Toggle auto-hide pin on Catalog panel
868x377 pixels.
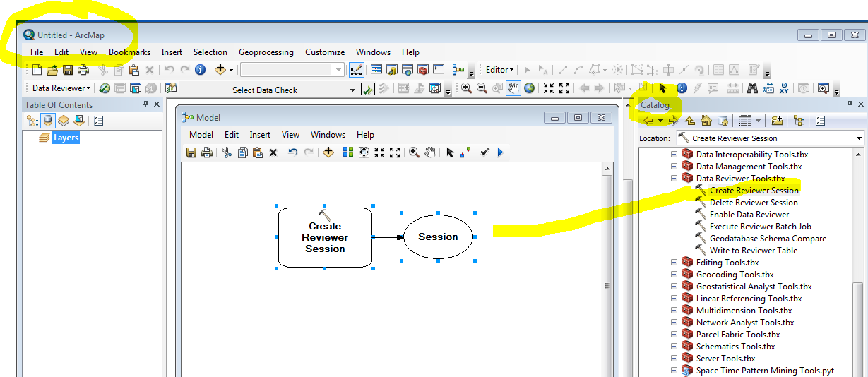(849, 104)
